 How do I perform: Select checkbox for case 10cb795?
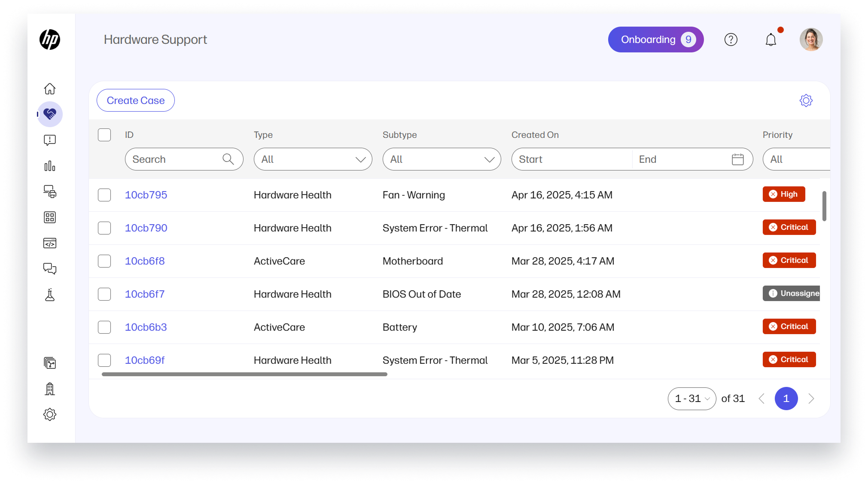tap(104, 195)
